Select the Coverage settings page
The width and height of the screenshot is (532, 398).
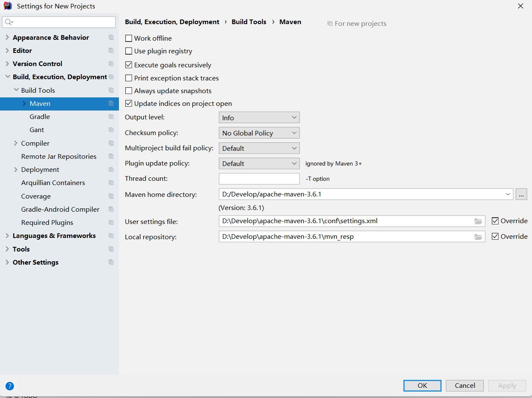36,196
